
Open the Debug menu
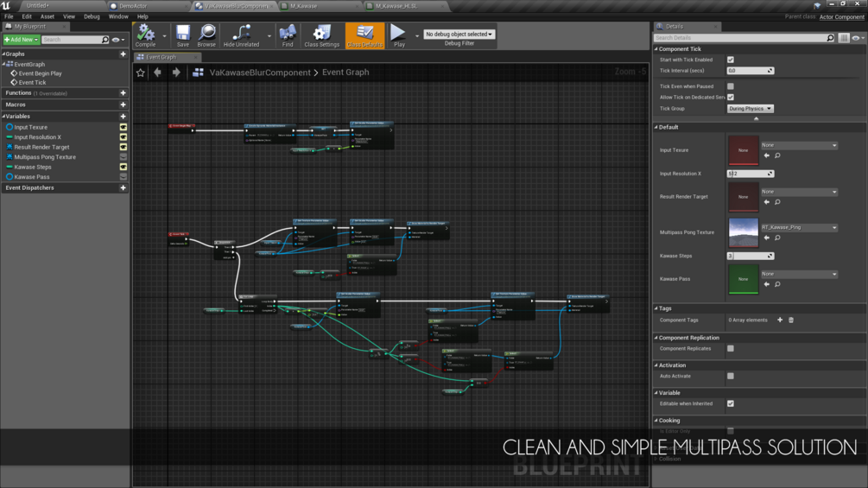pos(92,16)
